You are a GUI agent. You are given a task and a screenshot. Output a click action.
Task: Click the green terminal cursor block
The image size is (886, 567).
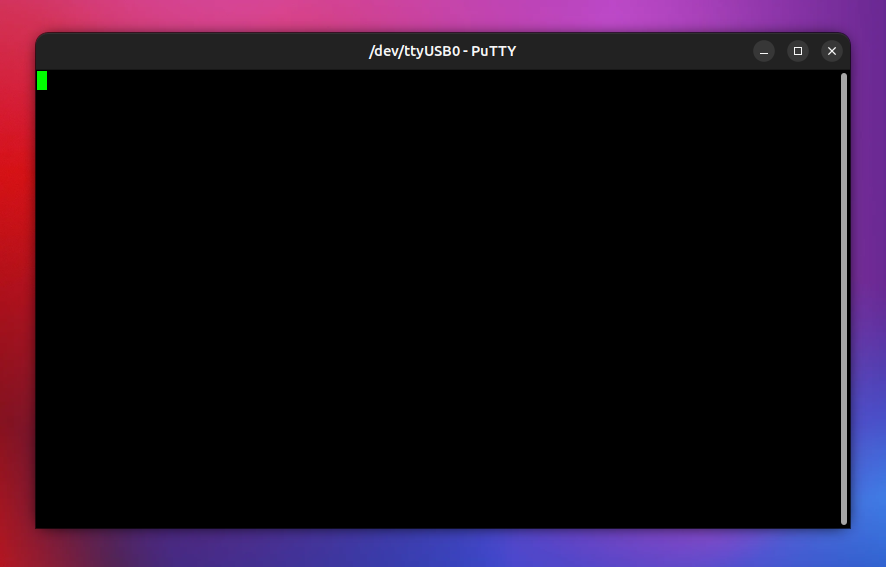pos(42,80)
